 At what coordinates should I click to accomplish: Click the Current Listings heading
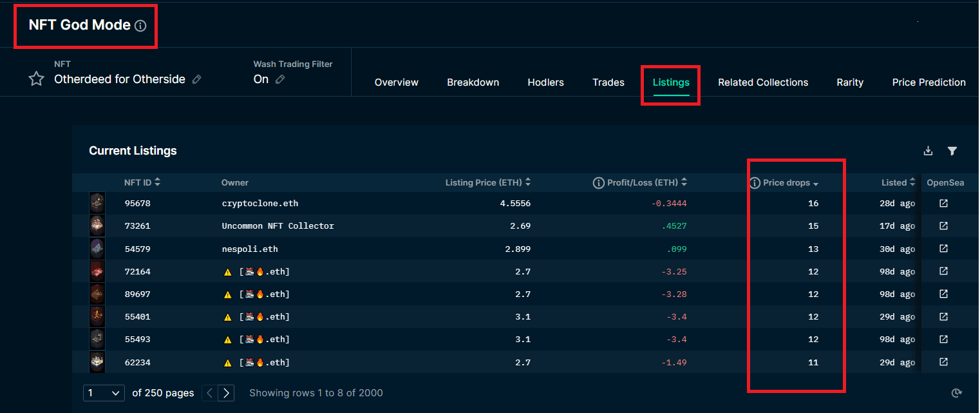coord(133,151)
